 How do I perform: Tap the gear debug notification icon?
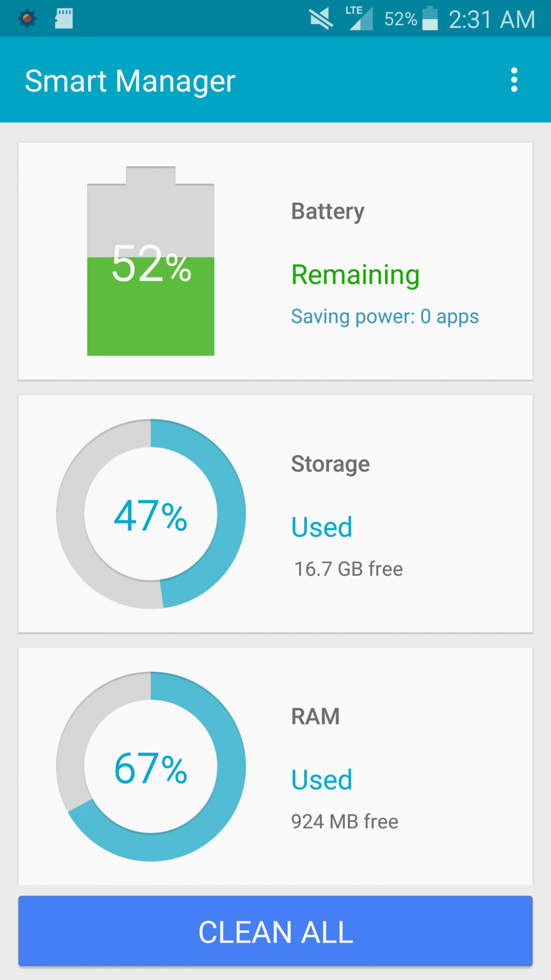27,19
